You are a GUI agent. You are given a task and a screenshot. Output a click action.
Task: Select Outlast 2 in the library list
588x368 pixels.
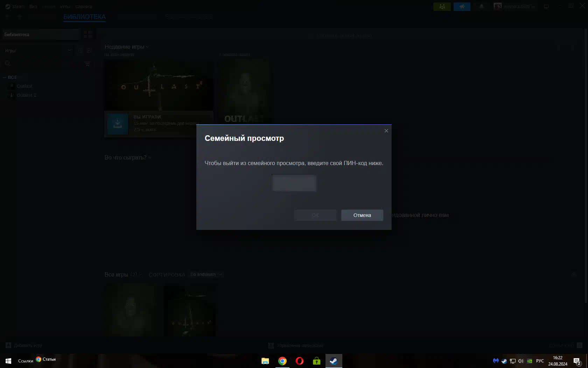27,95
